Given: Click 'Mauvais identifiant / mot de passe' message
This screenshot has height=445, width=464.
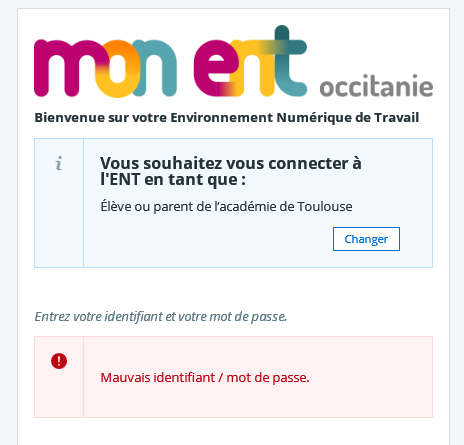Looking at the screenshot, I should tap(205, 378).
